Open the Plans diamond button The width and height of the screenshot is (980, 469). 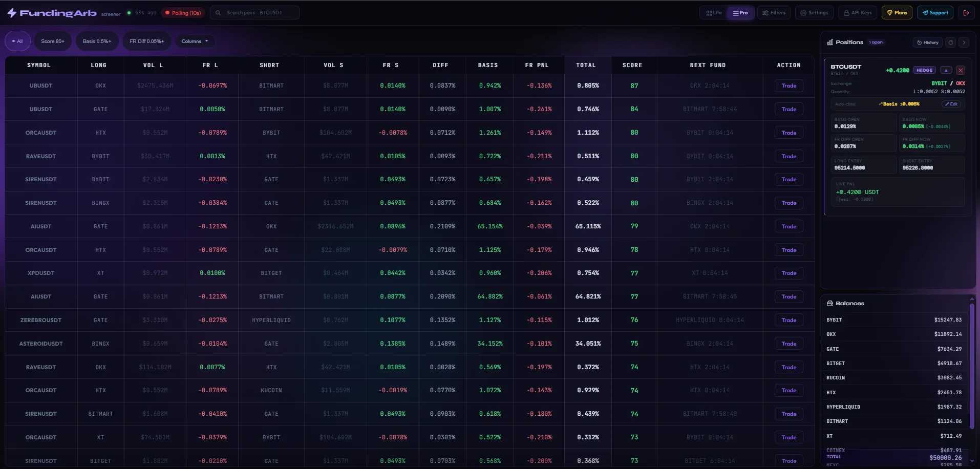pyautogui.click(x=897, y=13)
